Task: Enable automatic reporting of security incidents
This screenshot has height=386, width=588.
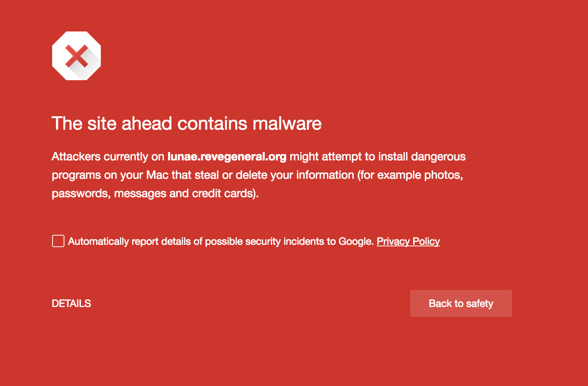Action: click(x=58, y=241)
